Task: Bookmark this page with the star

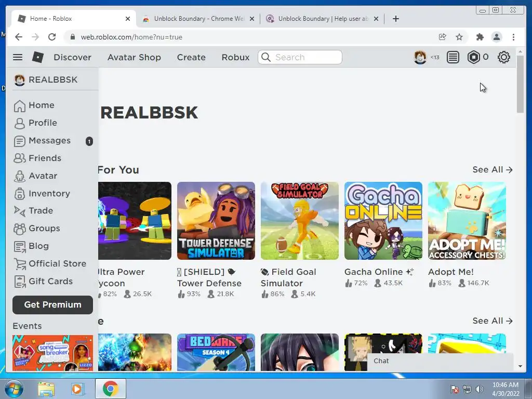Action: pyautogui.click(x=459, y=37)
